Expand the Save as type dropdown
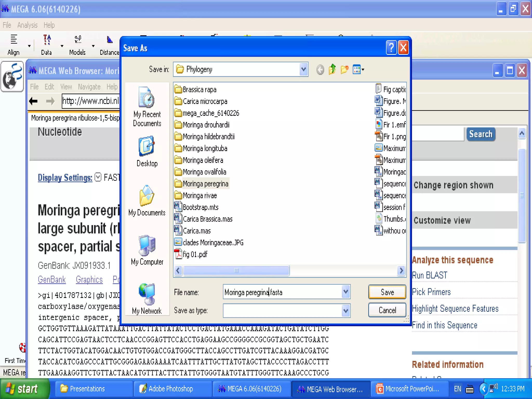532x399 pixels. coord(345,311)
